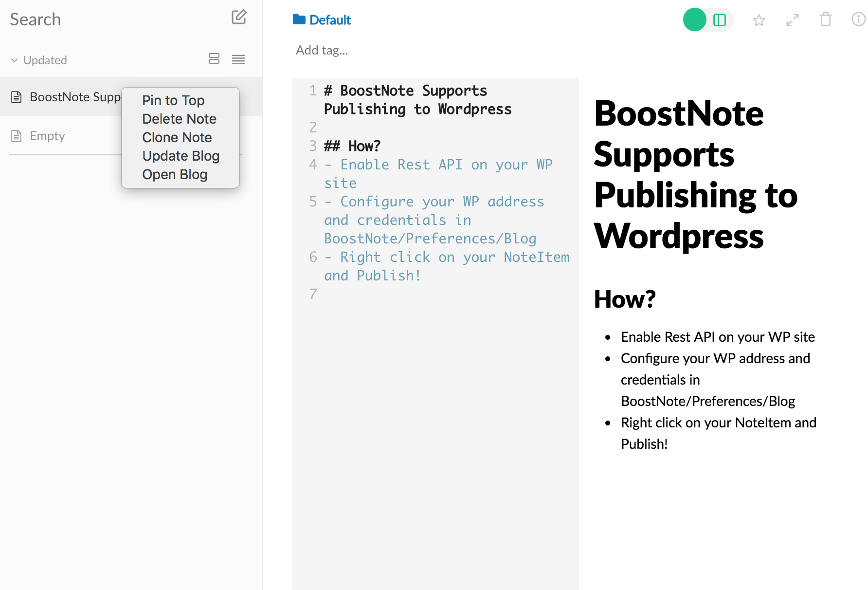
Task: Expand the Updated sort dropdown
Action: click(x=39, y=60)
